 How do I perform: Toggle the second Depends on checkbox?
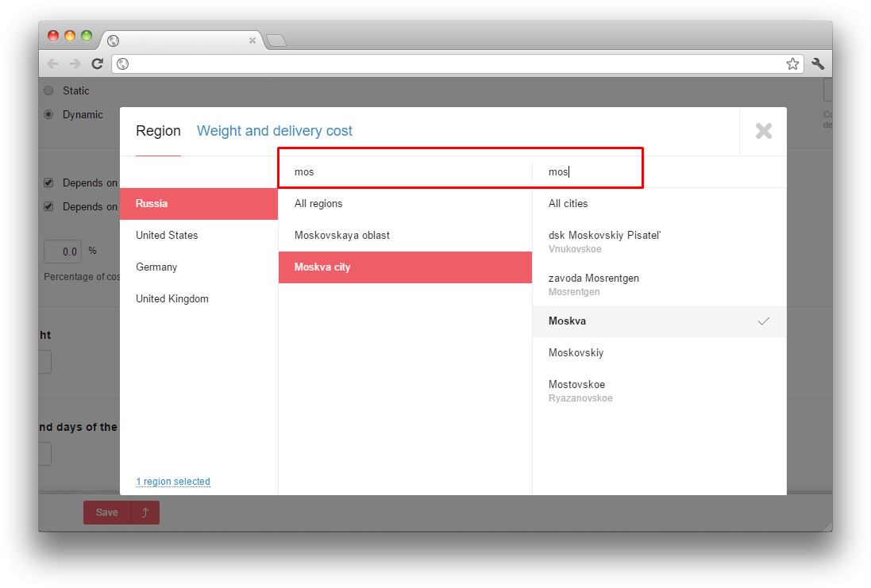point(49,206)
